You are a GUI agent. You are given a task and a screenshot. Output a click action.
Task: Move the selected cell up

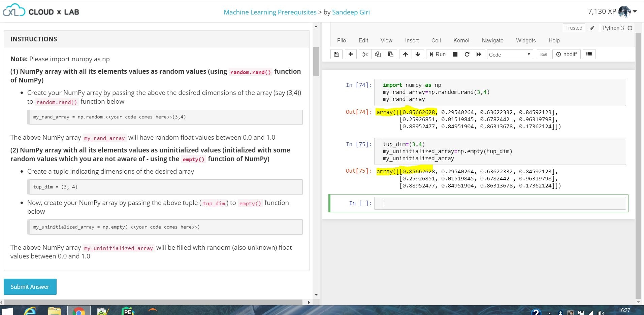click(x=405, y=54)
